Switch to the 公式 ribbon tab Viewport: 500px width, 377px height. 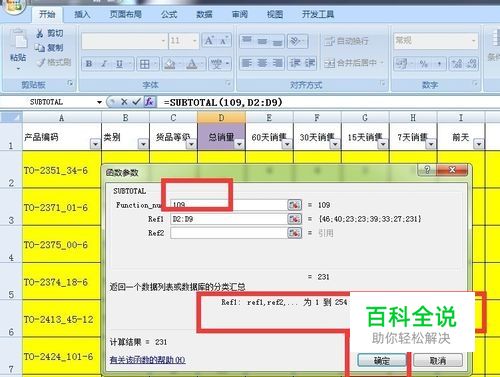[x=169, y=14]
